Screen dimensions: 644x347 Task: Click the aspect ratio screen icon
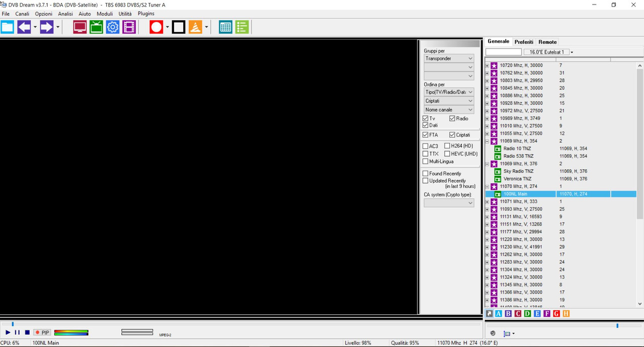tap(507, 333)
